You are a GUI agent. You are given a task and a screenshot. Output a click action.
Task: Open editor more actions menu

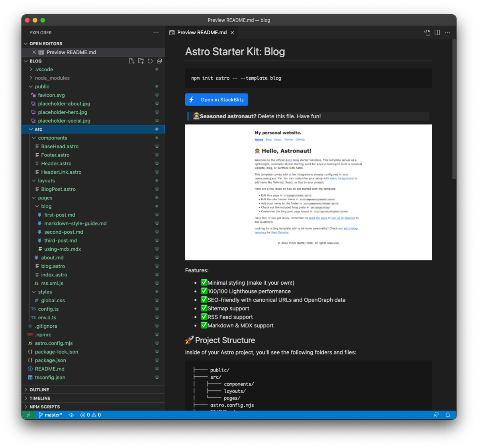(447, 33)
